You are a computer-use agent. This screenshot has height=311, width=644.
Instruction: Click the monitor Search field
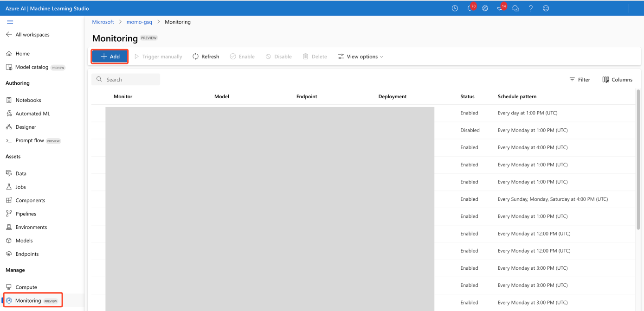click(126, 80)
